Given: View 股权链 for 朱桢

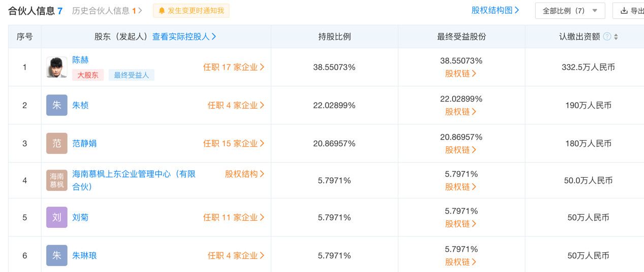Looking at the screenshot, I should [461, 112].
